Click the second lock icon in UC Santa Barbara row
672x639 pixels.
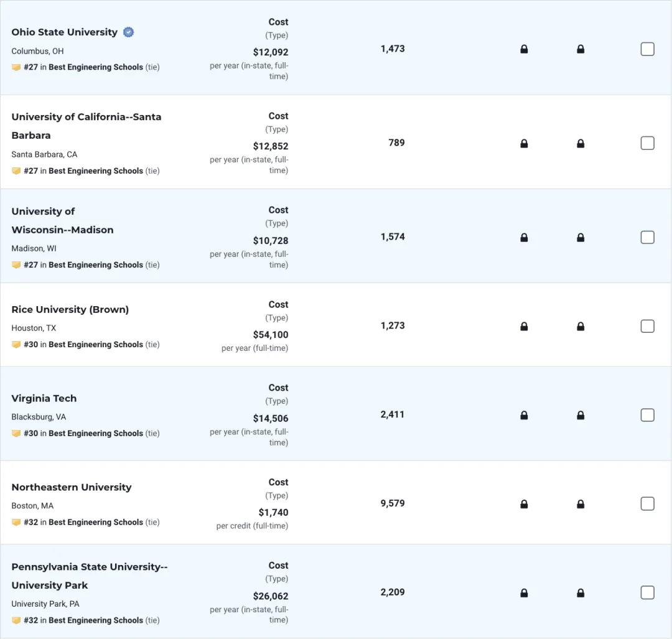click(581, 144)
